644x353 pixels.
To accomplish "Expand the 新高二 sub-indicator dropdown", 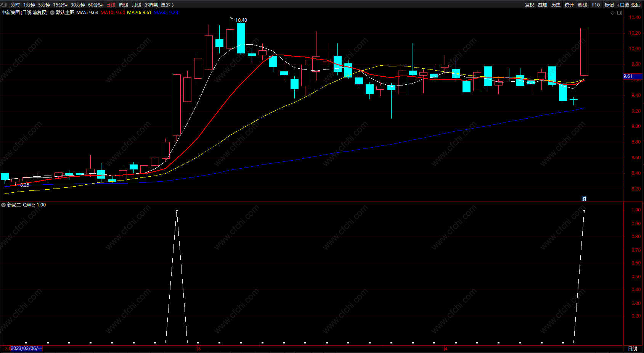I will click(x=3, y=205).
